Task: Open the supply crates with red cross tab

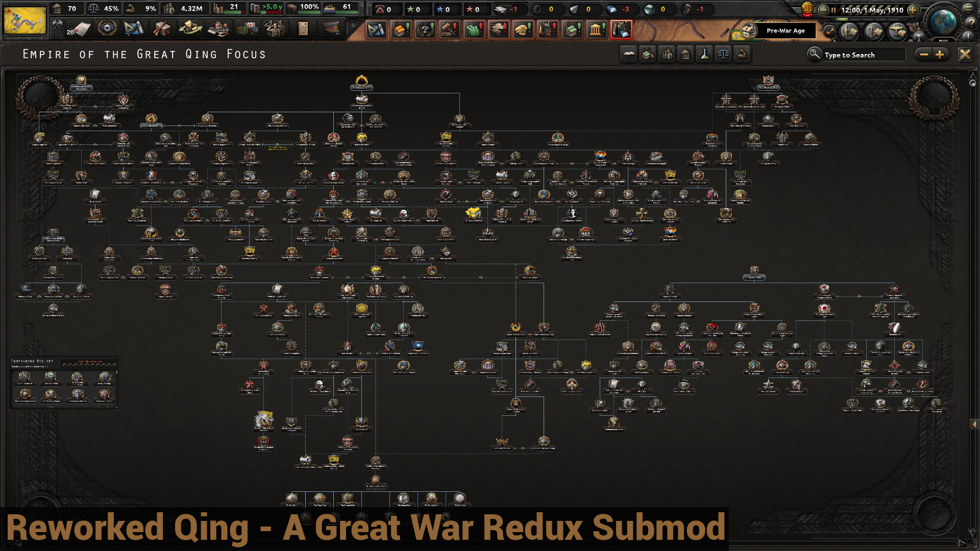Action: point(247,29)
